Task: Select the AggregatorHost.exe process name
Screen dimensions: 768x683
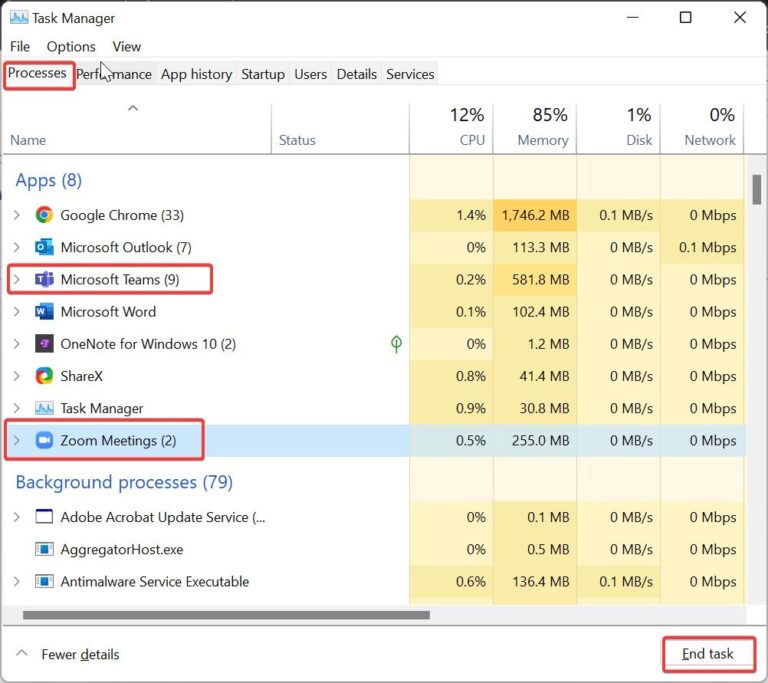Action: 121,549
